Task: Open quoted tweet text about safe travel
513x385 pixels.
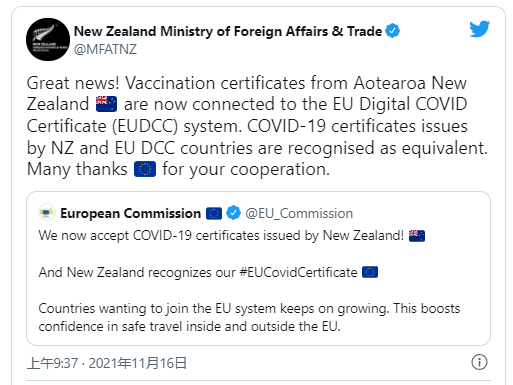Action: point(249,317)
